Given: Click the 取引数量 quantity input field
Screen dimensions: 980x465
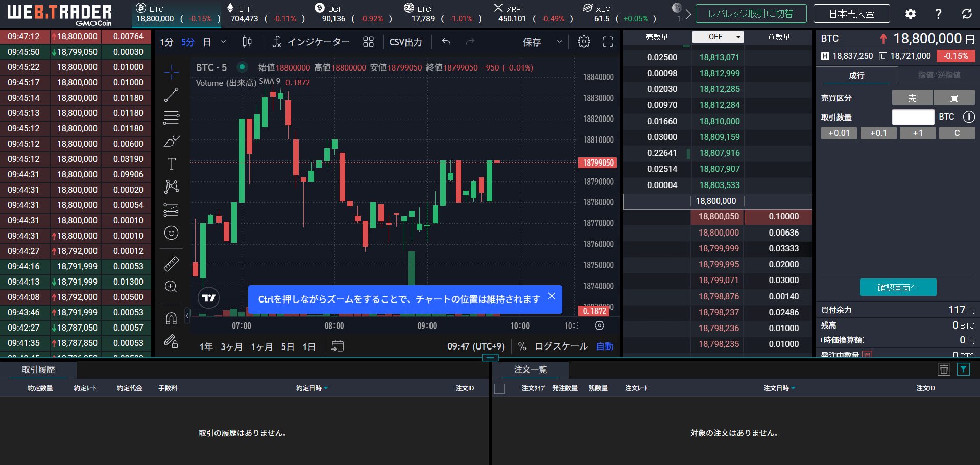Looking at the screenshot, I should point(913,117).
